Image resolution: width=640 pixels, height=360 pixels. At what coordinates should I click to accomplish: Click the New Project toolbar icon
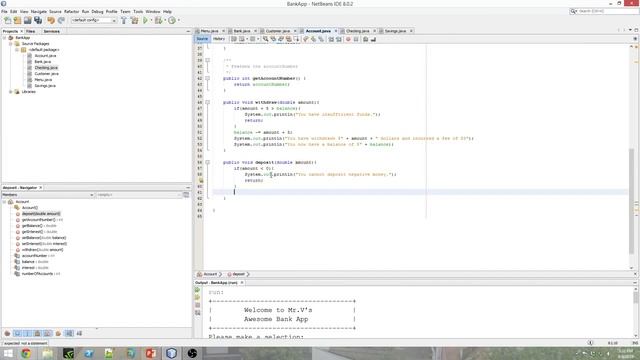click(17, 20)
